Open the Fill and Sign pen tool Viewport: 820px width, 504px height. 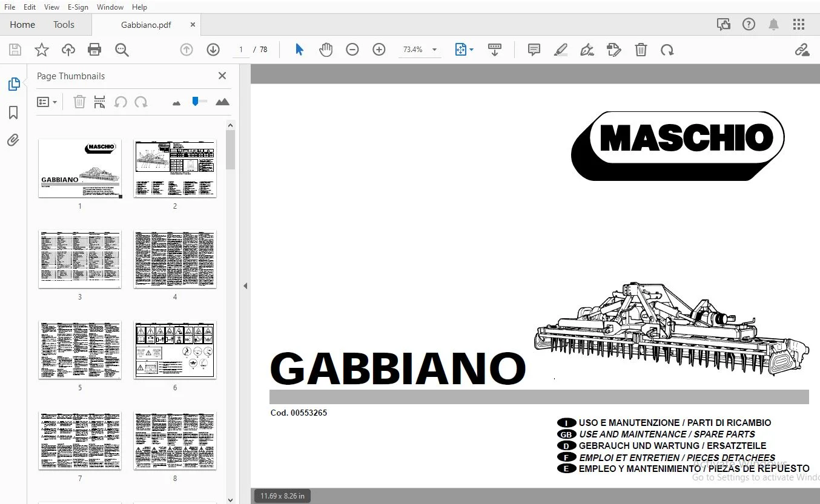click(587, 50)
